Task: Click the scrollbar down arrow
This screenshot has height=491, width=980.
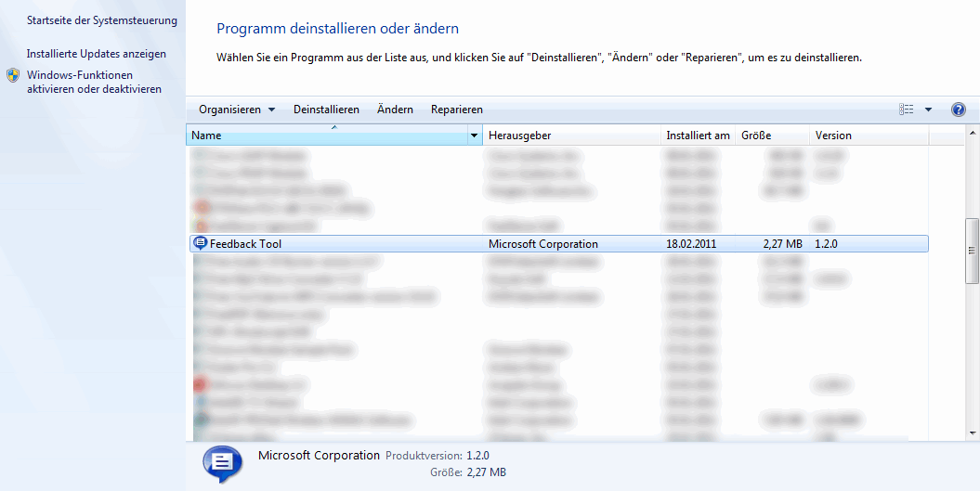Action: (x=972, y=433)
